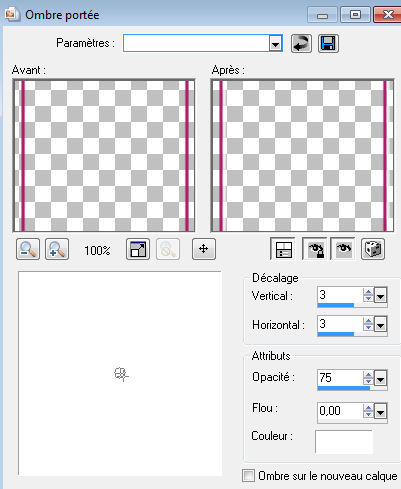Maximize the Ombre portée dialog
401x489 pixels.
click(355, 15)
